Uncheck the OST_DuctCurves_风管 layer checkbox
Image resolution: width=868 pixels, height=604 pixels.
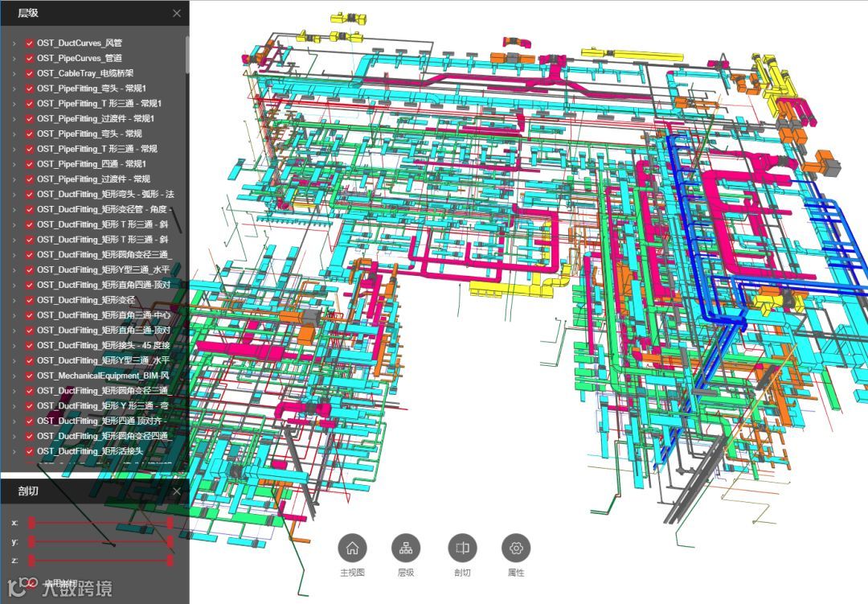click(30, 43)
